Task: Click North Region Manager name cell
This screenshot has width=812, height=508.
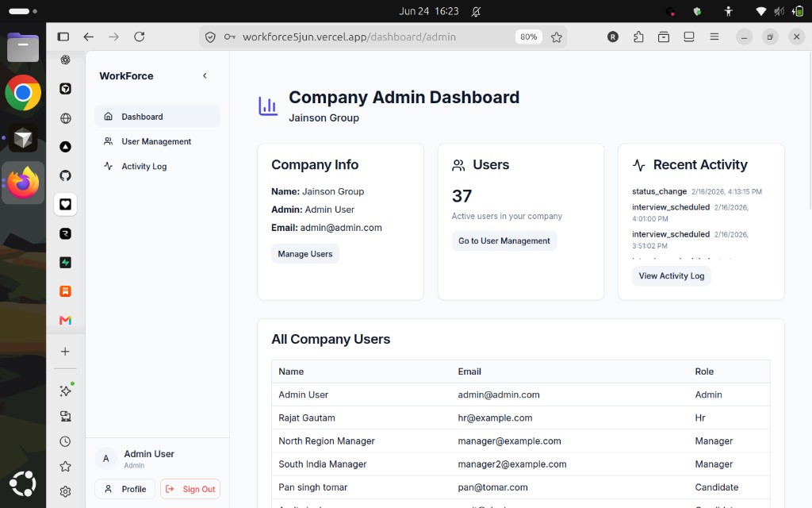Action: (x=327, y=441)
